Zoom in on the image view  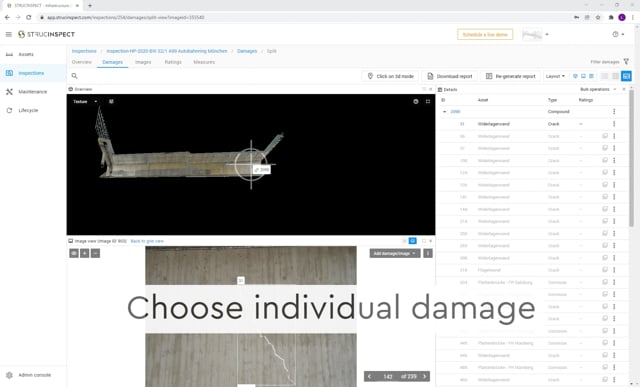click(x=84, y=254)
